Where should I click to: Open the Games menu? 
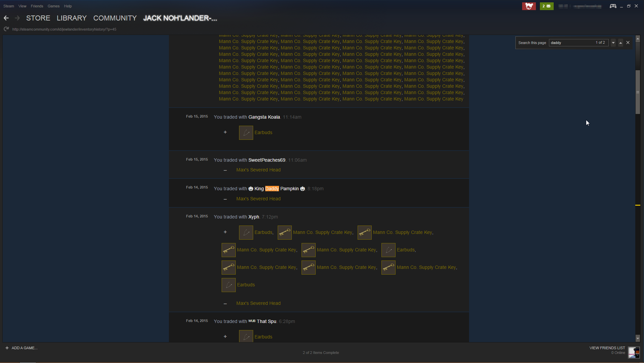click(53, 6)
